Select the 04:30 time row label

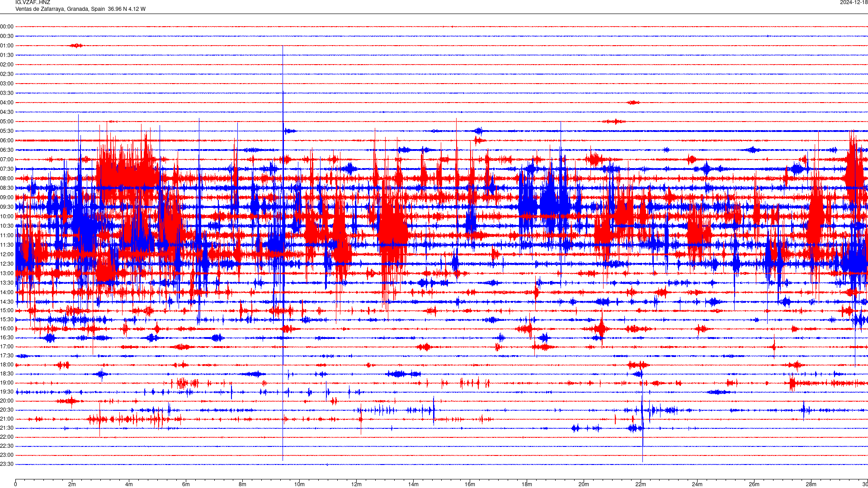tap(7, 112)
